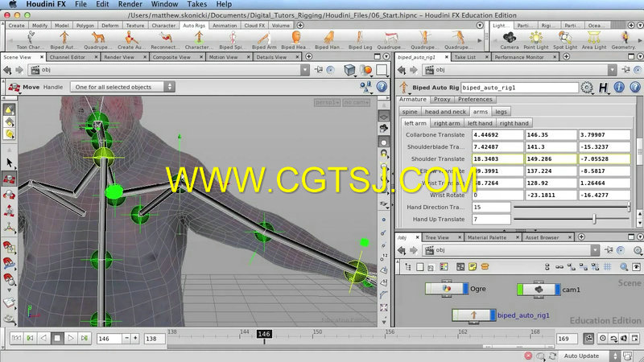The height and width of the screenshot is (362, 644).
Task: Open operator info with the blue i icon
Action: [619, 87]
